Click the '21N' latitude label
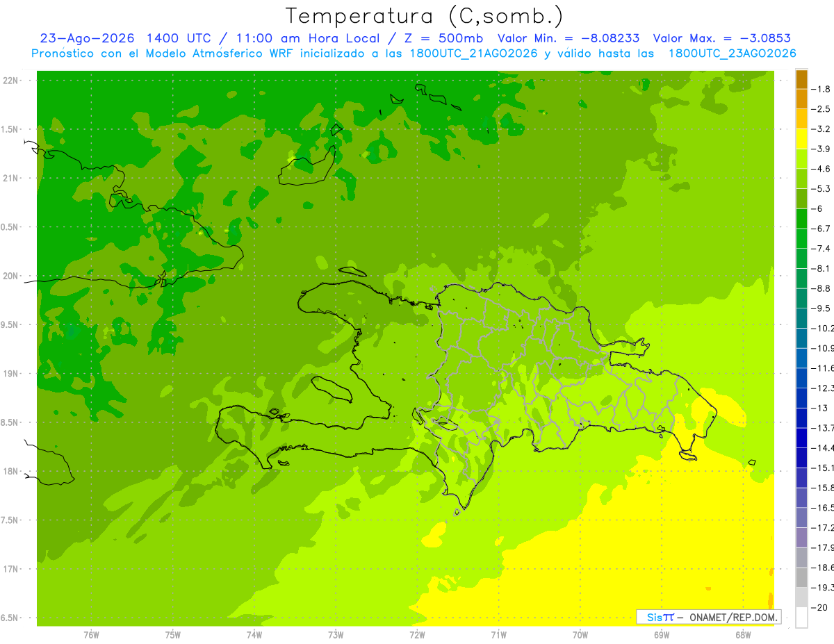Image resolution: width=834 pixels, height=644 pixels. click(11, 178)
